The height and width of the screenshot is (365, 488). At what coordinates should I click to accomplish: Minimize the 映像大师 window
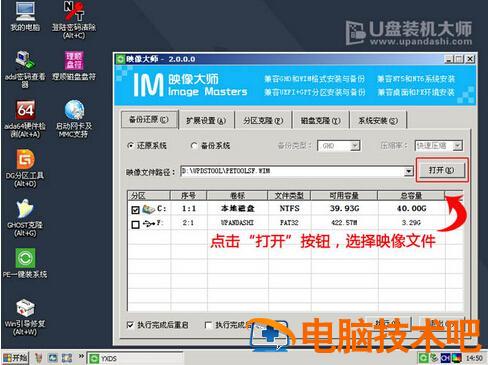click(x=449, y=59)
